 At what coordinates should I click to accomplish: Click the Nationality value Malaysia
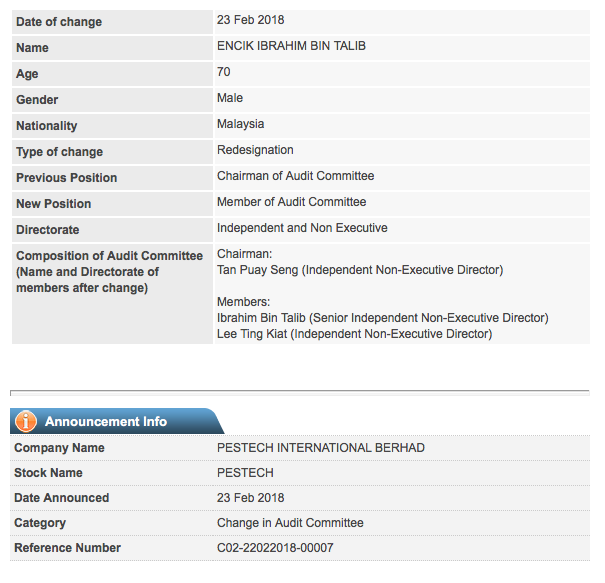[242, 124]
